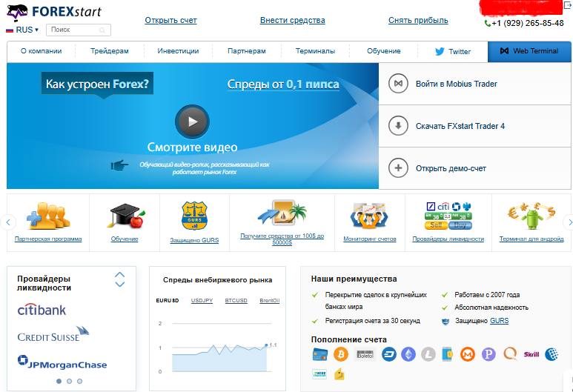This screenshot has height=392, width=573.
Task: Click the purple P payment icon
Action: click(x=488, y=354)
